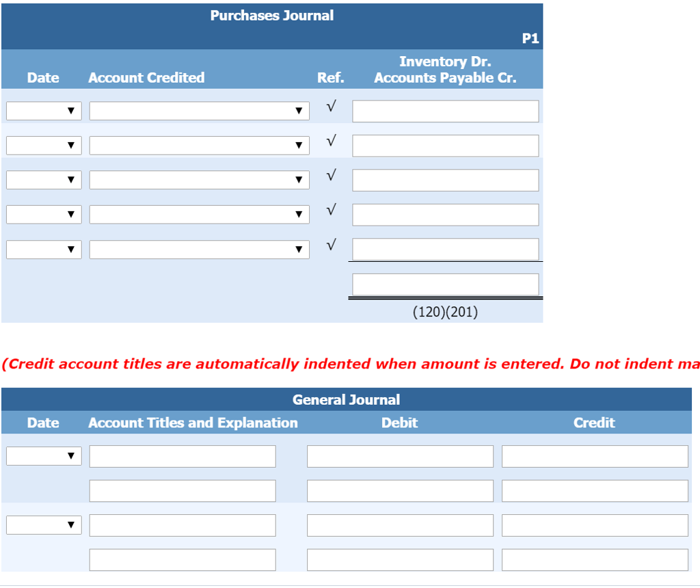Expand the second row's Account Credited list
Screen dimensions: 700x588
coord(198,145)
